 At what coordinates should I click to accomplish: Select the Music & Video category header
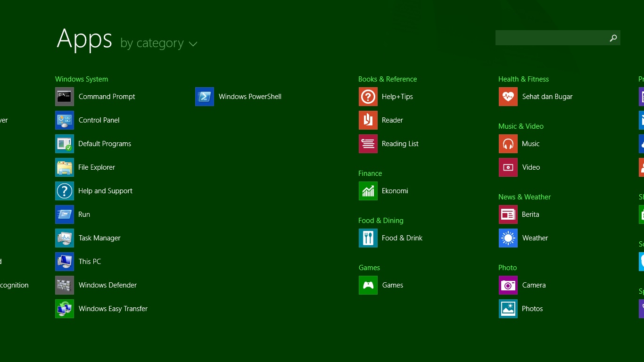coord(521,126)
